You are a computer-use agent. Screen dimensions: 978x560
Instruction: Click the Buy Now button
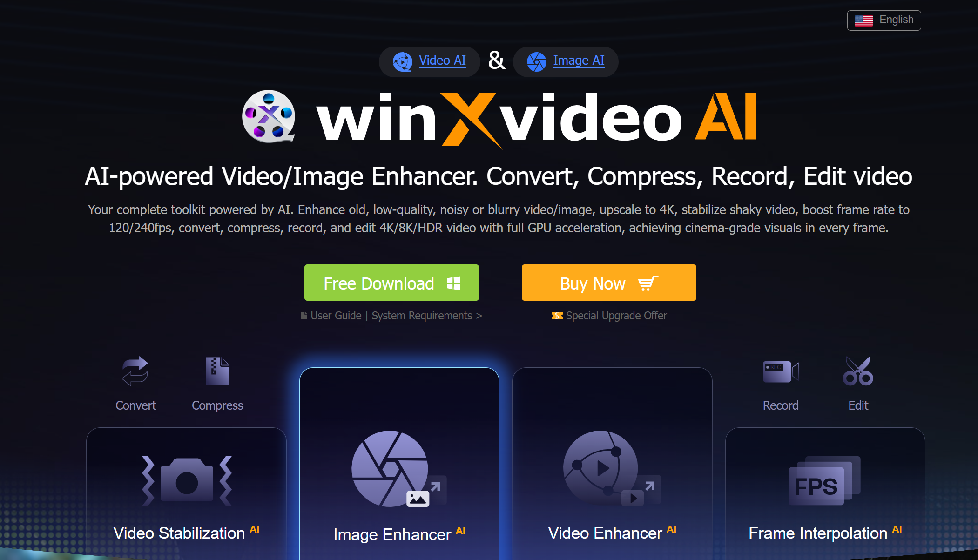pyautogui.click(x=608, y=282)
